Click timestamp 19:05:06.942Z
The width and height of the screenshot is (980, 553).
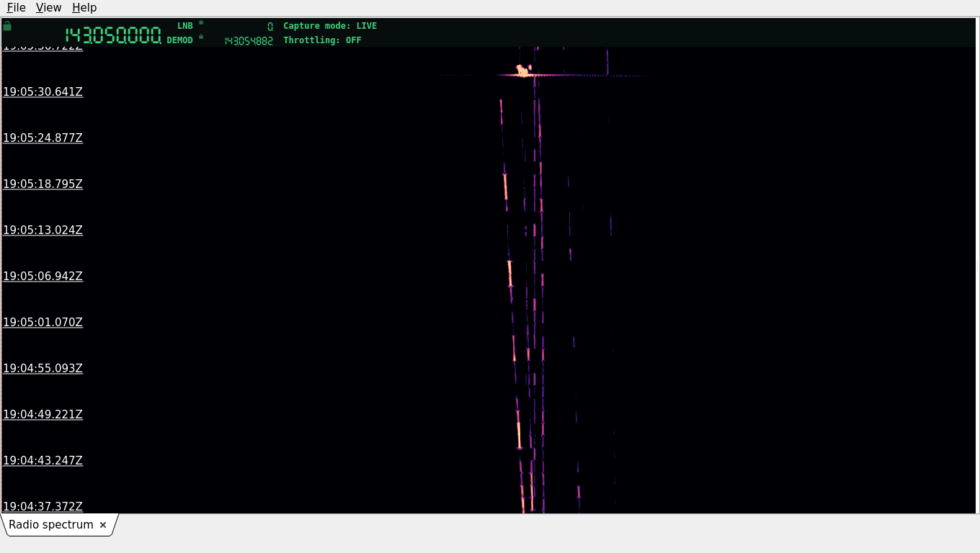pyautogui.click(x=43, y=276)
